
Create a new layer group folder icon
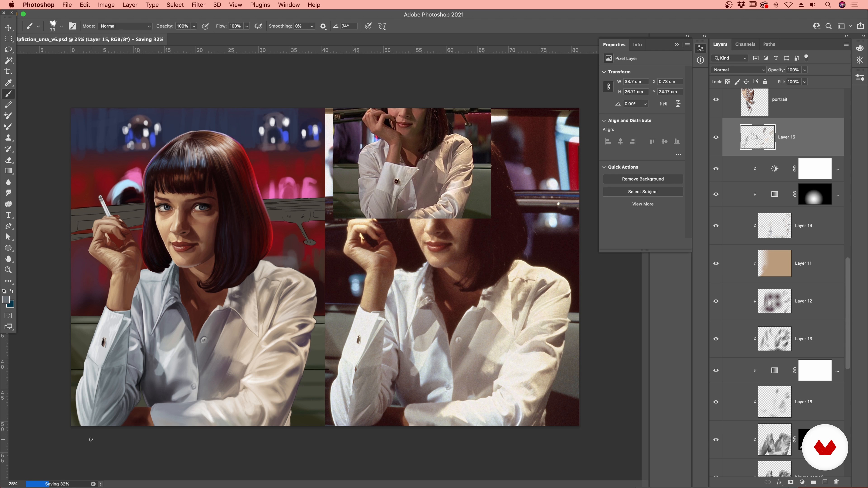coord(814,482)
